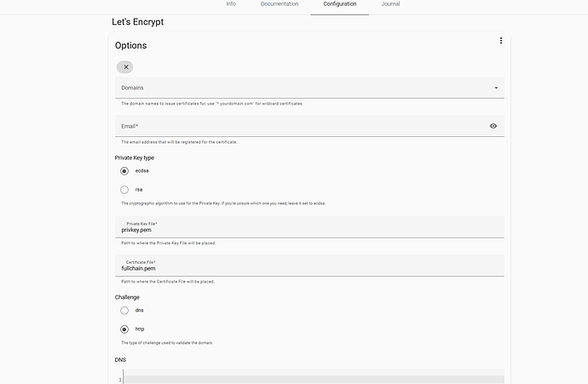Click the 'DNS' section label
588x384 pixels.
pyautogui.click(x=120, y=359)
